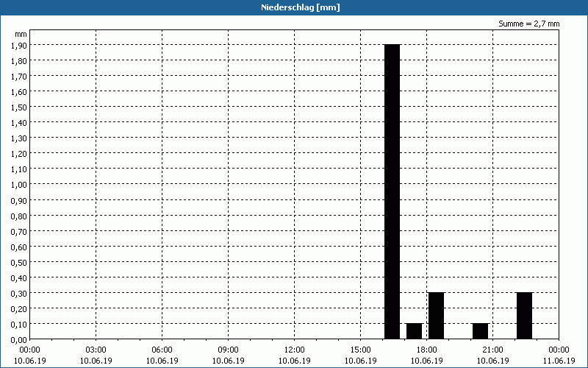This screenshot has width=588, height=368.
Task: Click the 0,30 mm bar after 21:00
Action: (524, 316)
